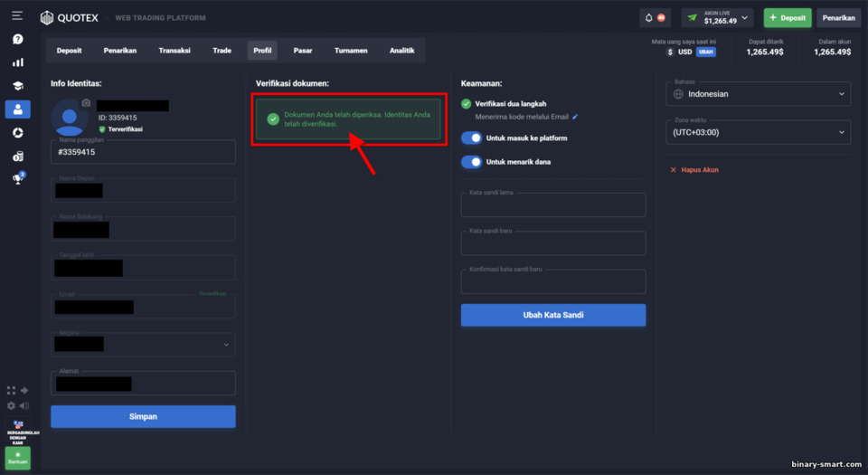Click 'Verifikasi dua langkah' label

click(x=510, y=103)
